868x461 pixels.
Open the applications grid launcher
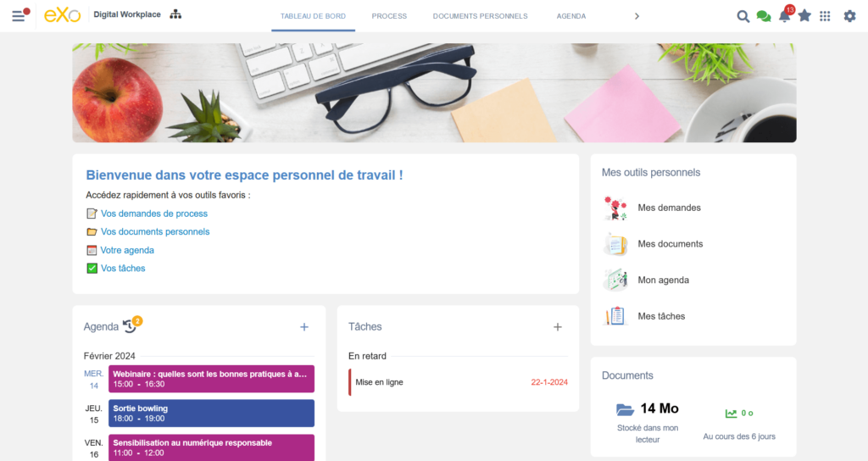(x=825, y=16)
